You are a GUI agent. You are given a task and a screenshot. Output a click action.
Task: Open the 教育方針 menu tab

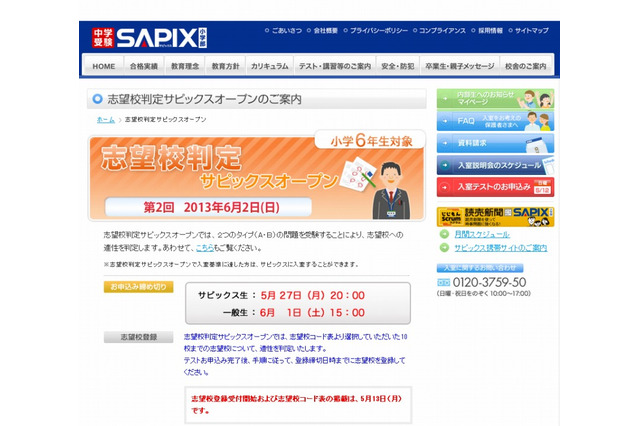click(x=225, y=66)
